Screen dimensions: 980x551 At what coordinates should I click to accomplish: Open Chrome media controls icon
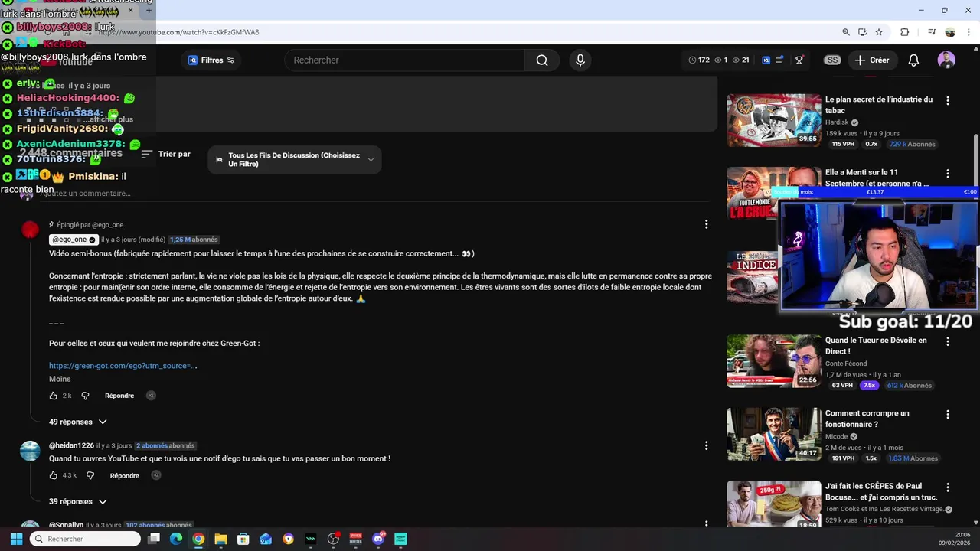932,32
